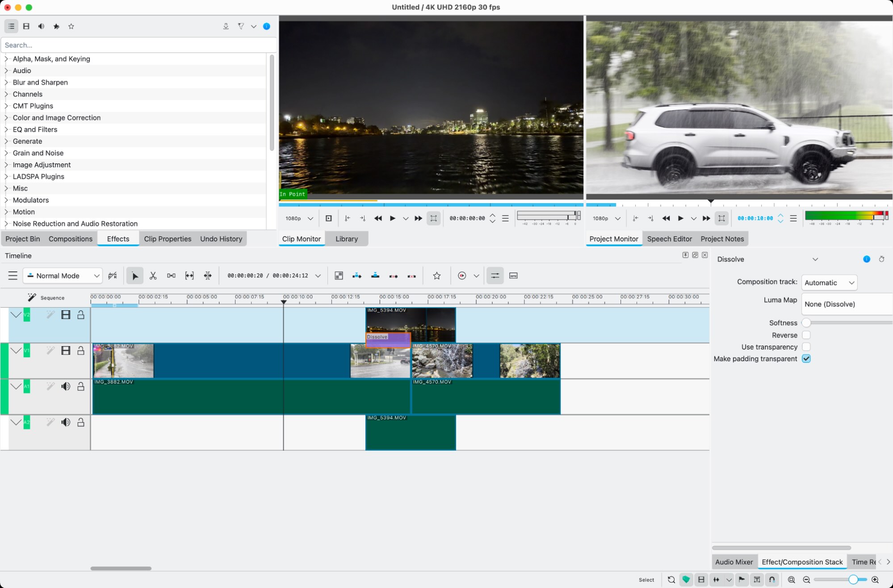Hide the V1 video track
The height and width of the screenshot is (588, 893).
[x=66, y=351]
